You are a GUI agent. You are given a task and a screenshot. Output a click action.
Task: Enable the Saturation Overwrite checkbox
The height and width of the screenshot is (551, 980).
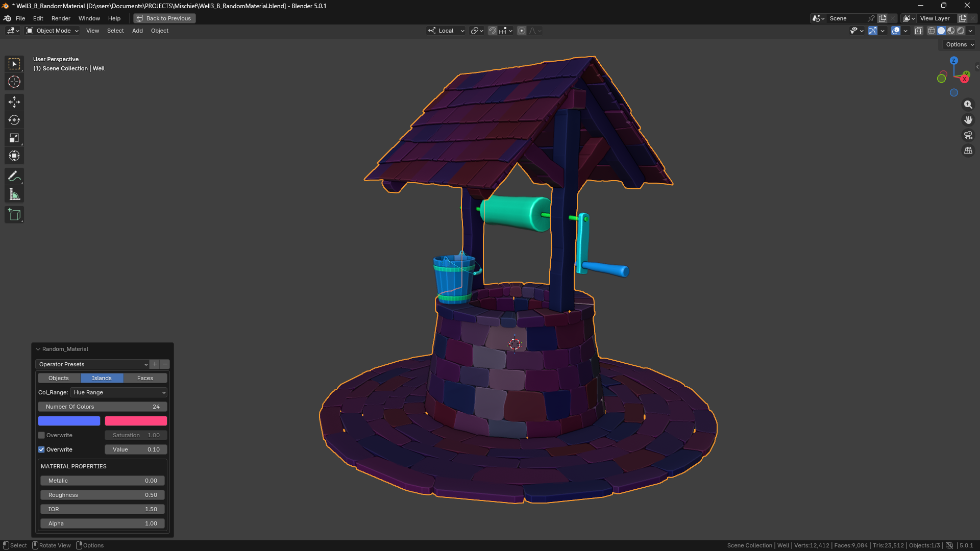41,435
